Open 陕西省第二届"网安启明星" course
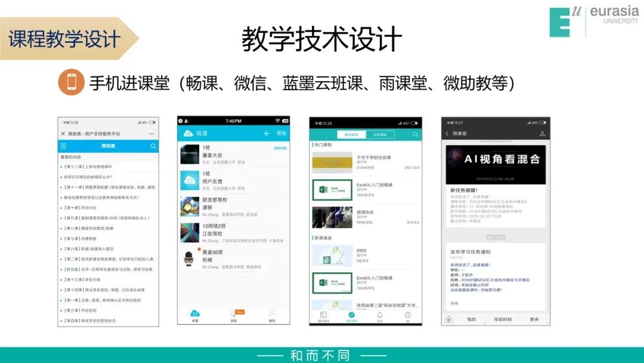This screenshot has height=363, width=644. point(366,304)
